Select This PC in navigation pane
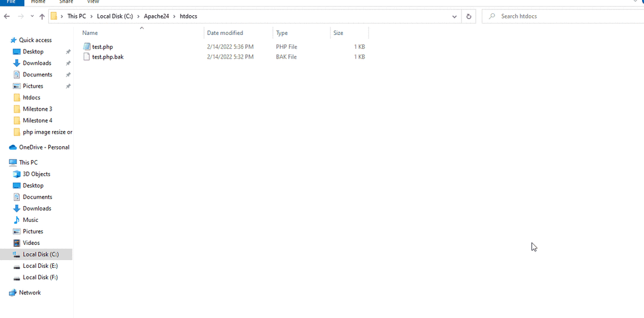Screen dimensions: 644x318 point(29,162)
